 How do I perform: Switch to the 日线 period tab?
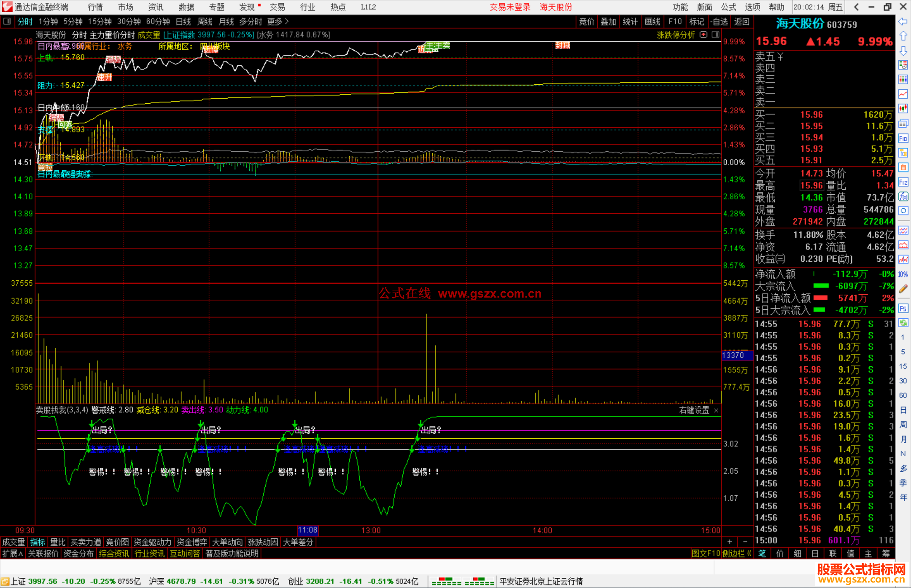tap(183, 21)
